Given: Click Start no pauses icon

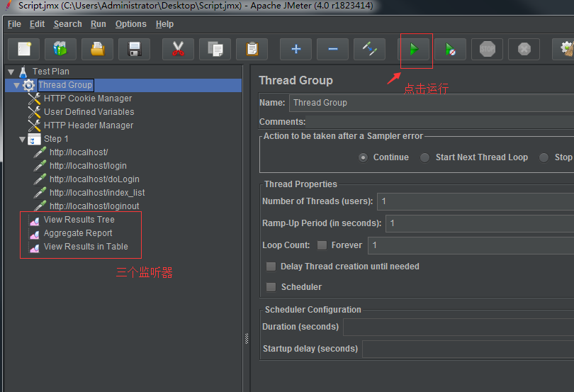Looking at the screenshot, I should click(451, 49).
